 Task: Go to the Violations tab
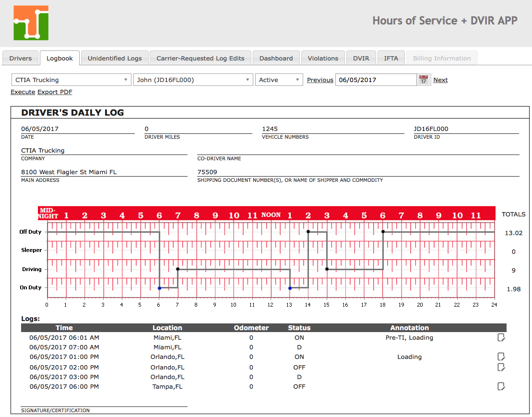pos(323,59)
